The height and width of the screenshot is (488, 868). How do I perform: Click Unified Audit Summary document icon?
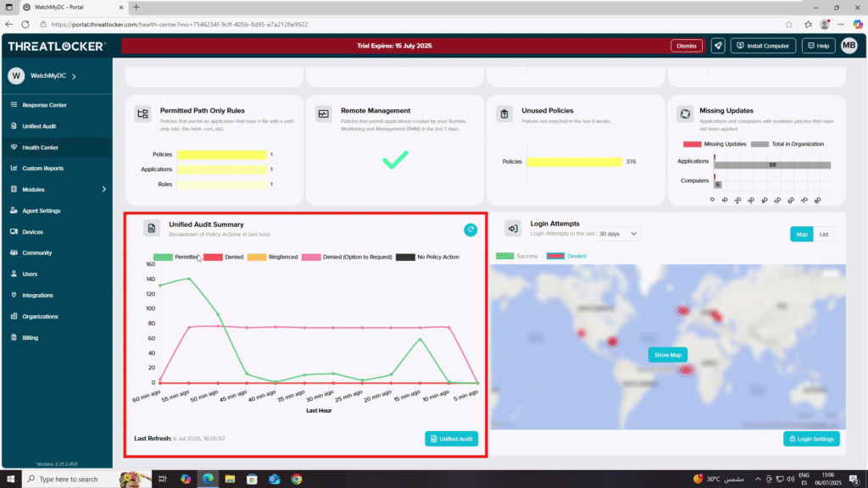click(151, 228)
